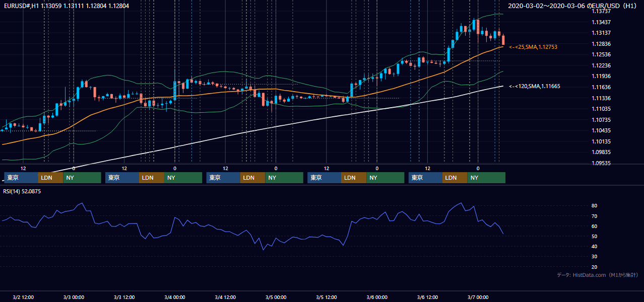Click price axis value 1.12236
The height and width of the screenshot is (302, 644).
pos(601,65)
